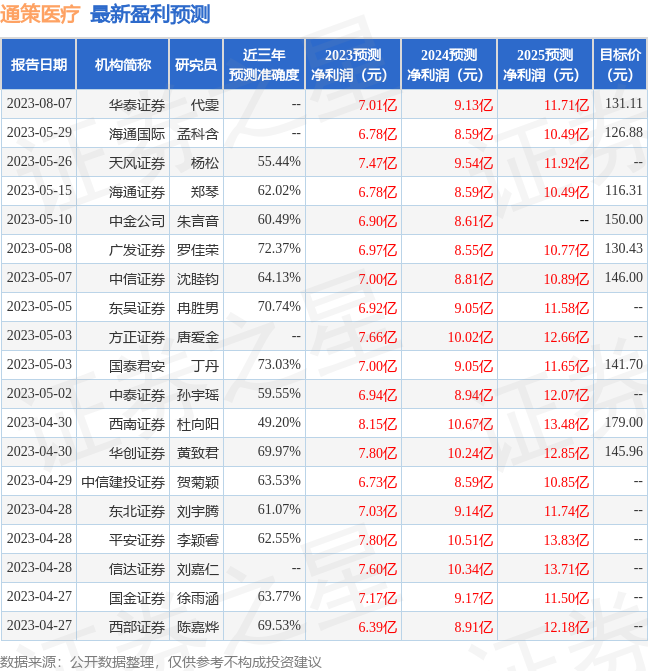Select target price 150.00
The height and width of the screenshot is (671, 648).
click(624, 220)
